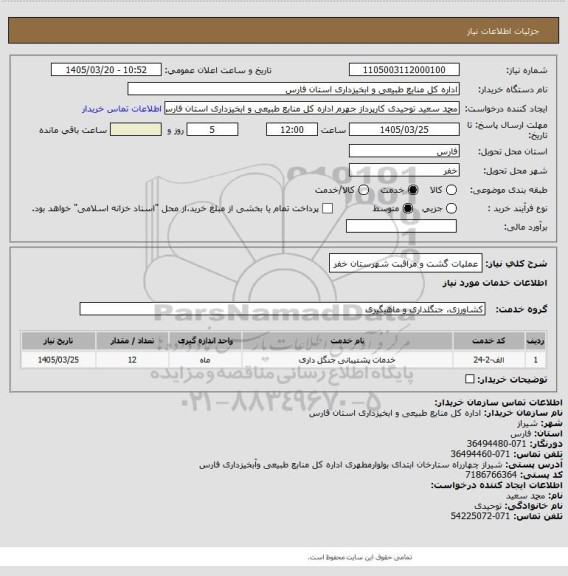Click the تاریخ نیاز column header
568x576 pixels.
(58, 341)
